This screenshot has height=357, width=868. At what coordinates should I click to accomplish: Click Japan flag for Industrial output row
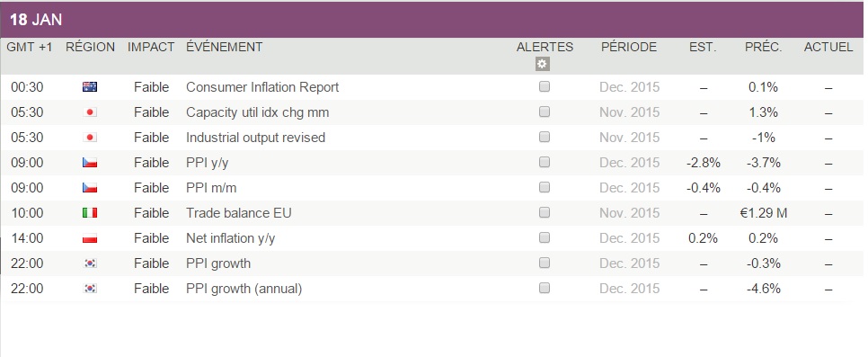(x=90, y=137)
